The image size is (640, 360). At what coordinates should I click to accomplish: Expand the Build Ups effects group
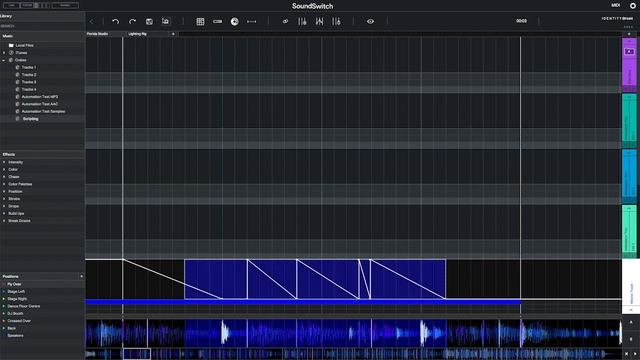click(4, 213)
